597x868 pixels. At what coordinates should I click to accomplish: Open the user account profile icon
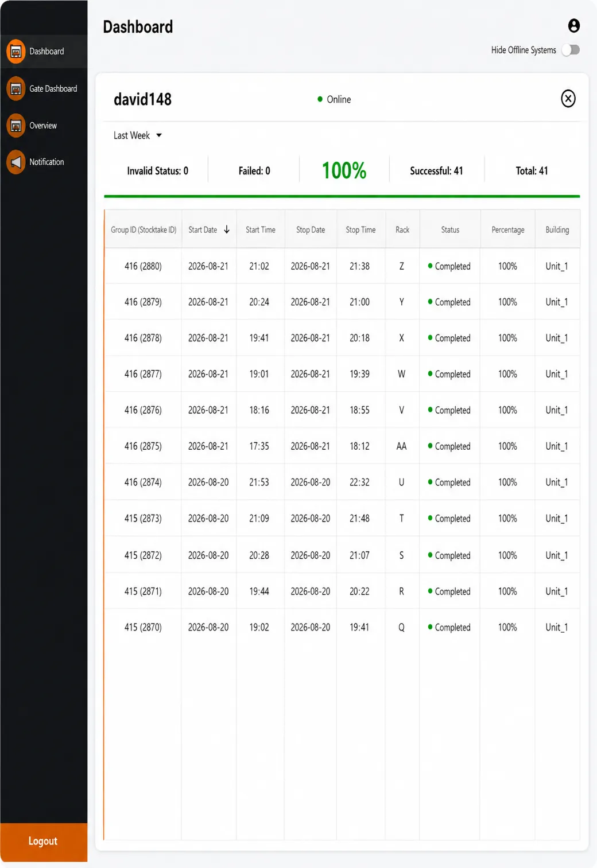tap(573, 26)
